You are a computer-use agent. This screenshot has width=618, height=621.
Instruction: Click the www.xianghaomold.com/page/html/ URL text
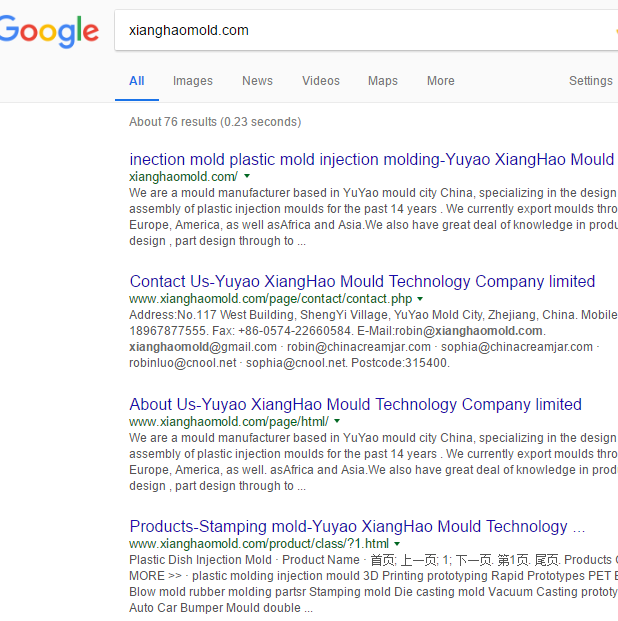[229, 421]
